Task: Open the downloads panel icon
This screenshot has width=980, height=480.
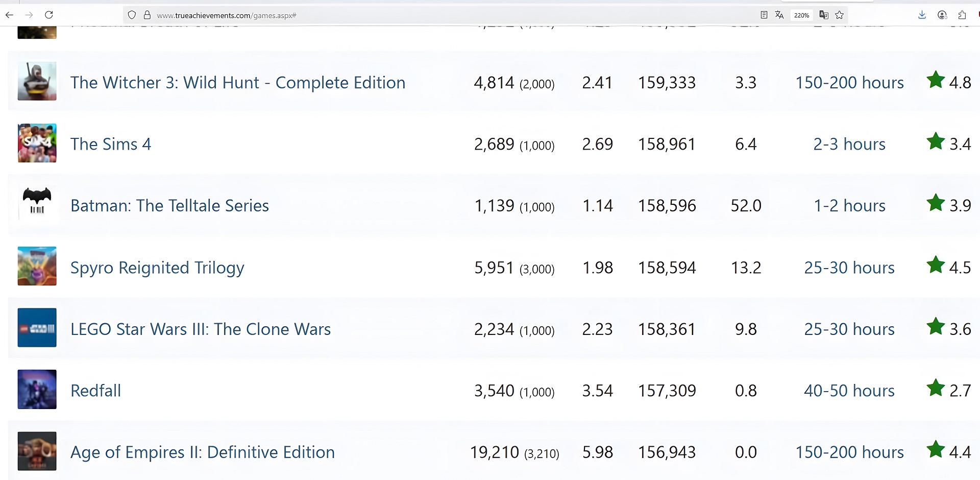Action: pyautogui.click(x=922, y=15)
